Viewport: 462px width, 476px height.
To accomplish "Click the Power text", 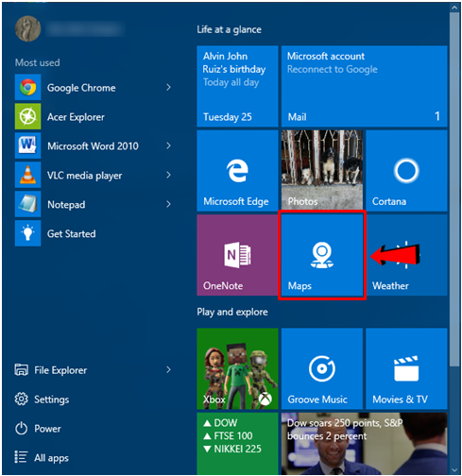I will (47, 429).
